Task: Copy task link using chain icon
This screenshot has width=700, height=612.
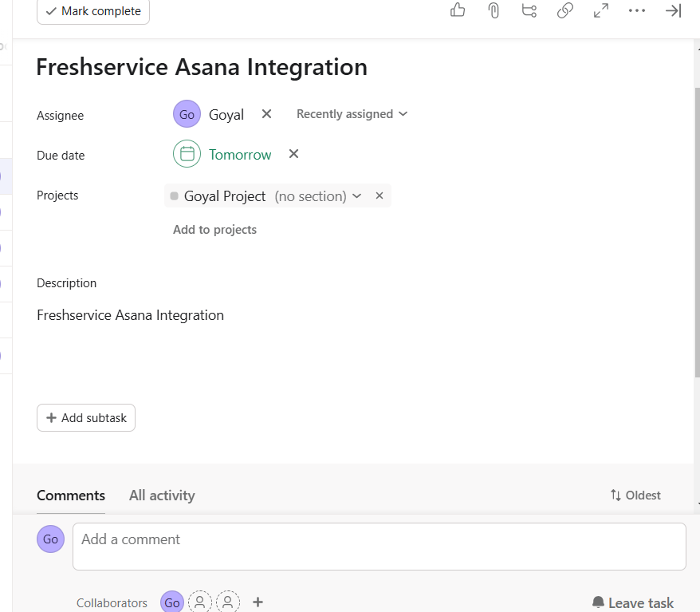Action: click(x=565, y=10)
